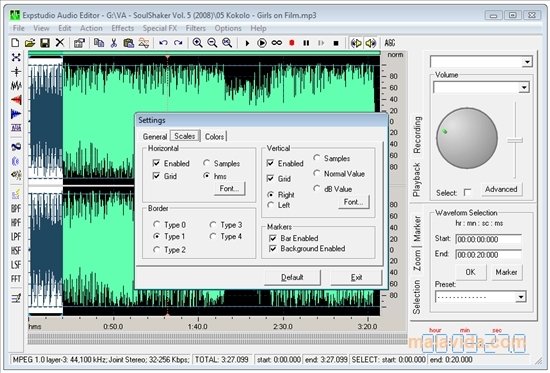
Task: Click the fade-in red triangle tool
Action: [x=16, y=100]
